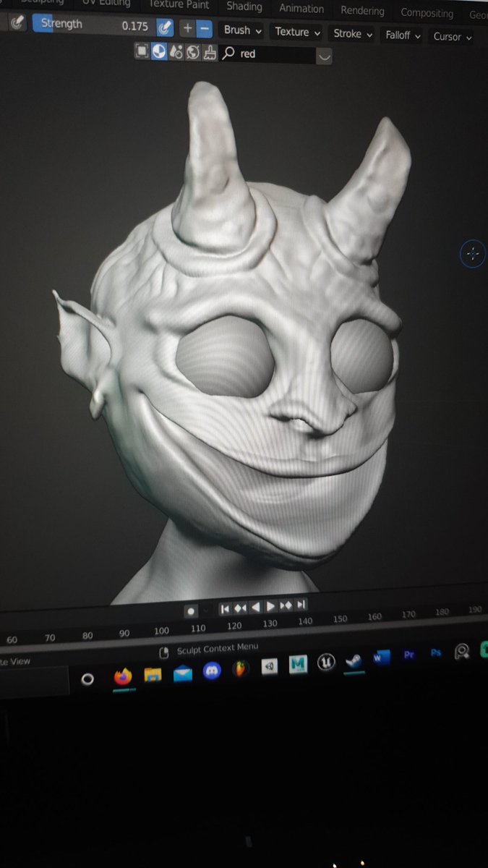The width and height of the screenshot is (488, 868).
Task: Switch to the Compositing workspace tab
Action: [x=427, y=12]
